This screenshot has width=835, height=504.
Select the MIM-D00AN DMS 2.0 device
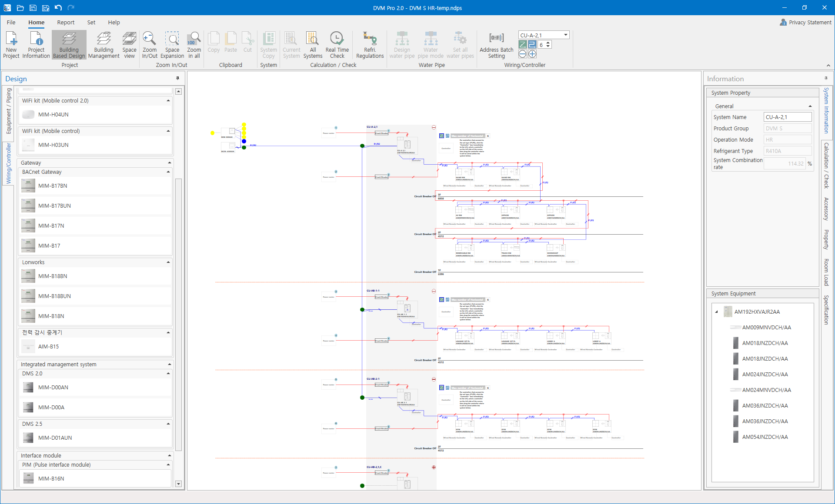pyautogui.click(x=95, y=388)
